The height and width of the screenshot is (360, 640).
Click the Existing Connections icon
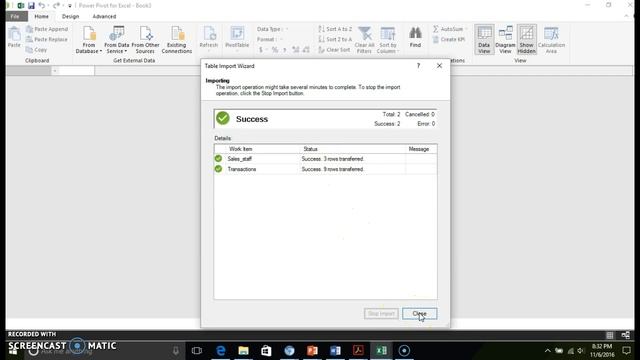pyautogui.click(x=177, y=40)
